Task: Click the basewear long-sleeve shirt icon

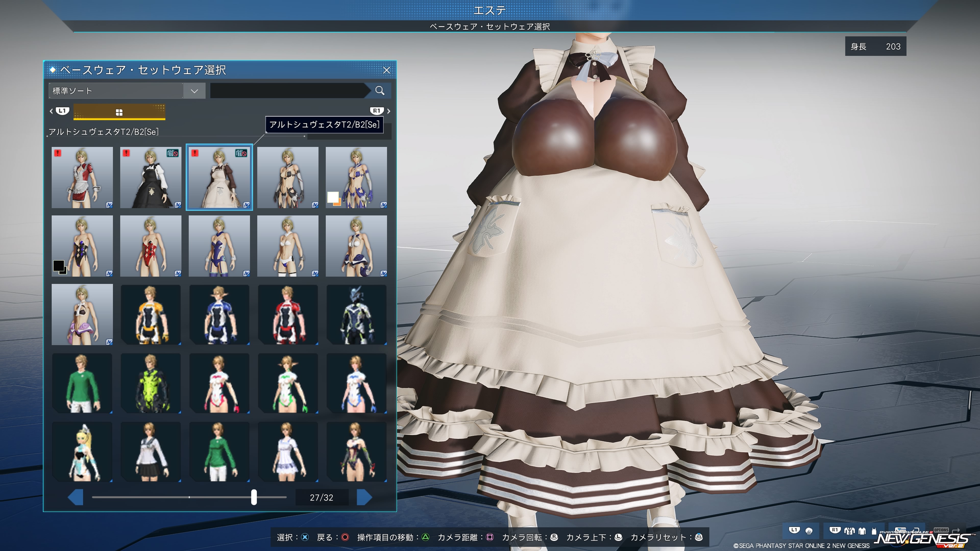Action: 862,531
